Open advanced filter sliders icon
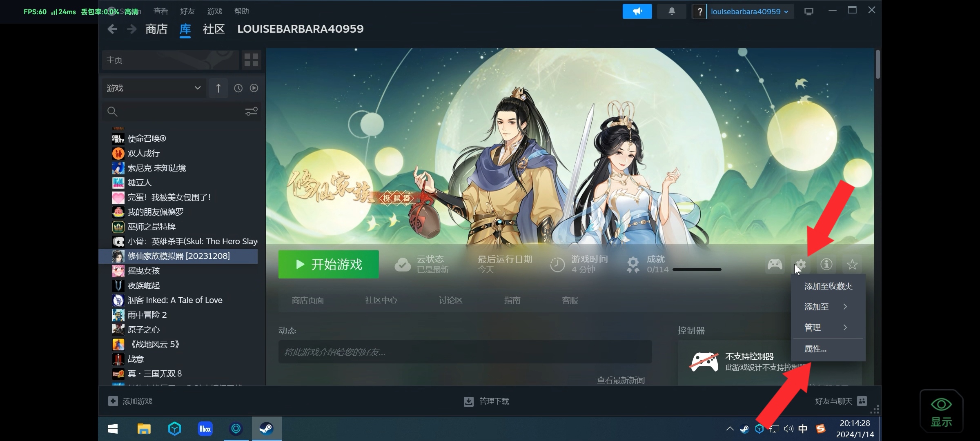Screen dimensions: 980x441 click(x=251, y=111)
